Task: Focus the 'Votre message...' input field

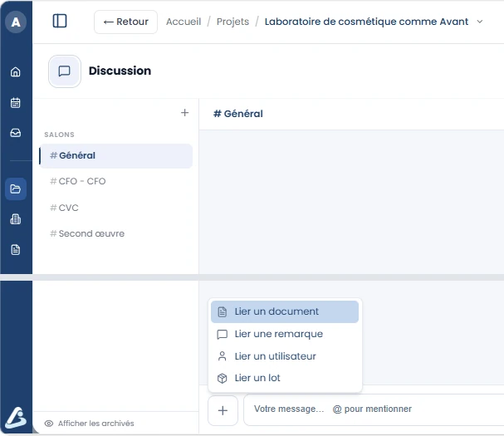Action: [374, 409]
